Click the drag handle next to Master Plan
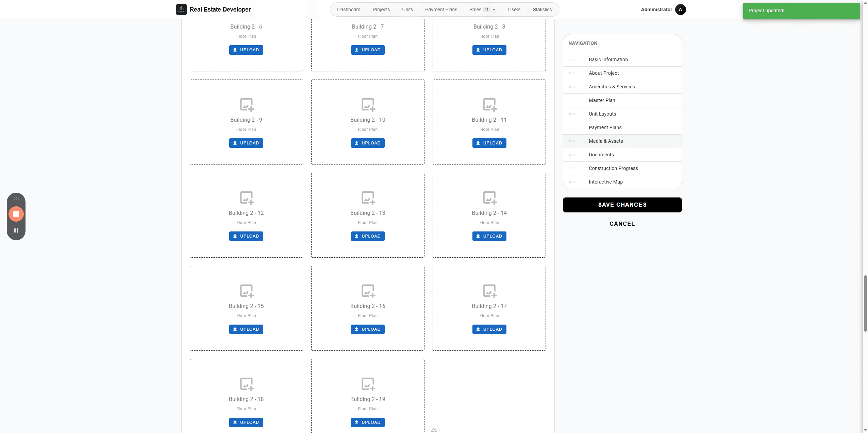Viewport: 868px width, 433px height. point(572,101)
